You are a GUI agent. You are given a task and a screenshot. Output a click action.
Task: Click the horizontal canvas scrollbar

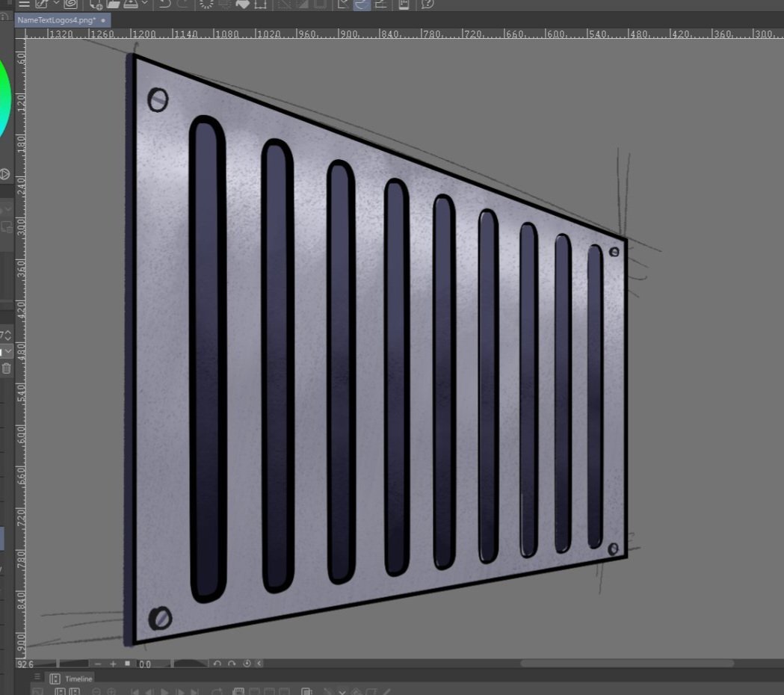[627, 664]
